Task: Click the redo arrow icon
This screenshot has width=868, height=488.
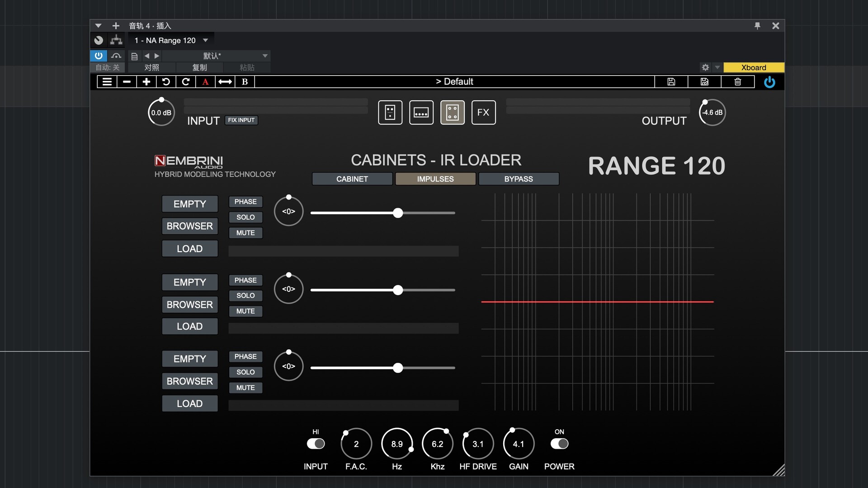Action: point(185,82)
